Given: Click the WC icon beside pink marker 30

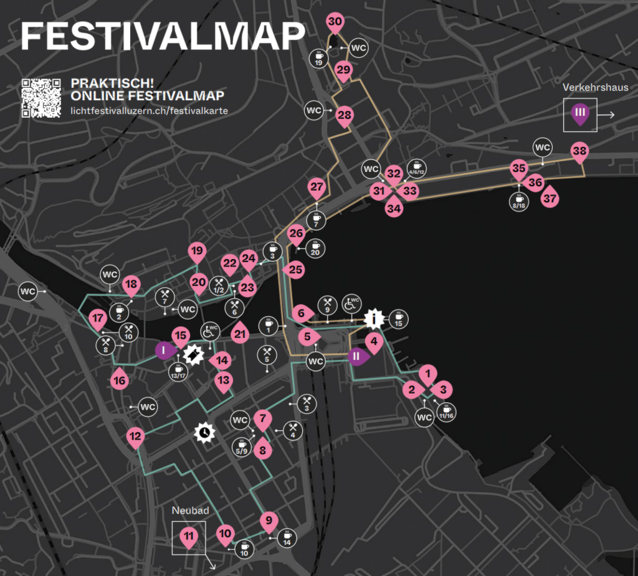Looking at the screenshot, I should point(357,47).
